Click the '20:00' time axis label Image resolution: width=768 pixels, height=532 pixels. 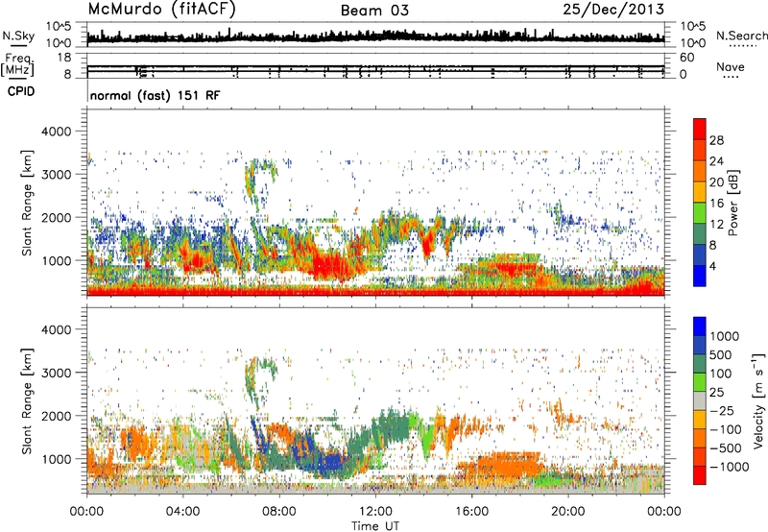pyautogui.click(x=567, y=512)
